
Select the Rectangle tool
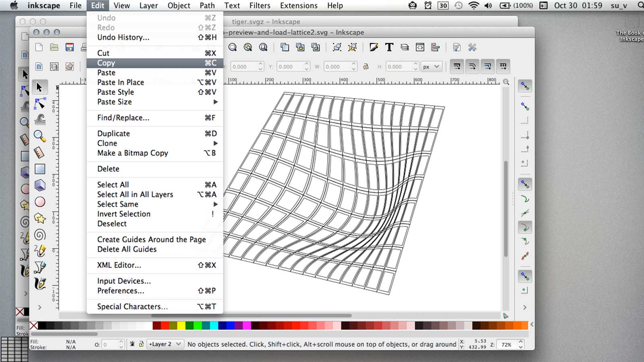pos(39,169)
